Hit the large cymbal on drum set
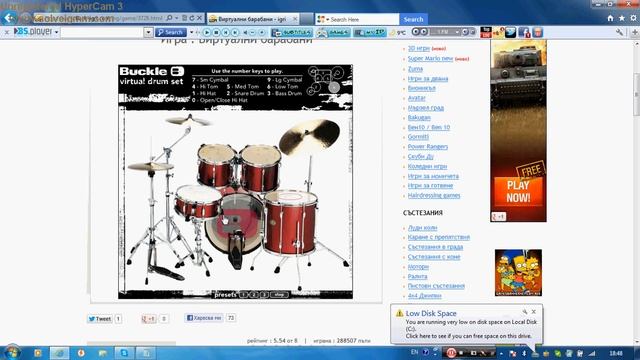640x360 pixels. [x=309, y=137]
